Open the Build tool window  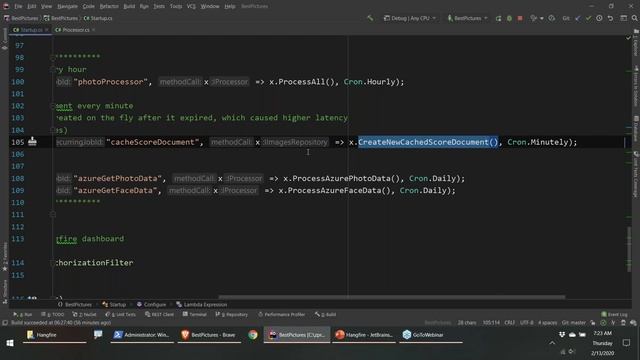[326, 314]
